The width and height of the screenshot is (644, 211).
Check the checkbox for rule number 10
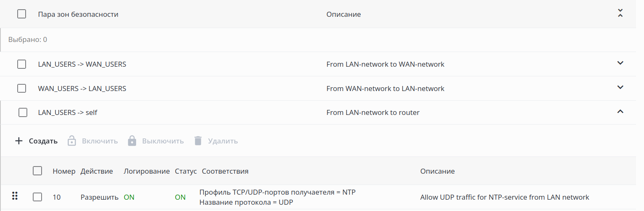[37, 197]
